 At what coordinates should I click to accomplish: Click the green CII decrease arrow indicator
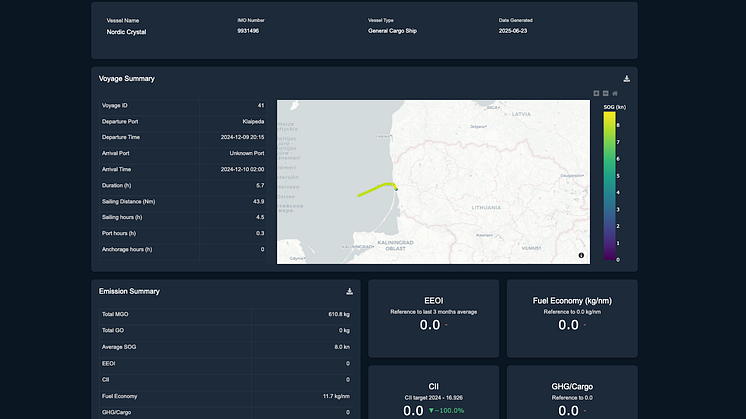(x=432, y=411)
